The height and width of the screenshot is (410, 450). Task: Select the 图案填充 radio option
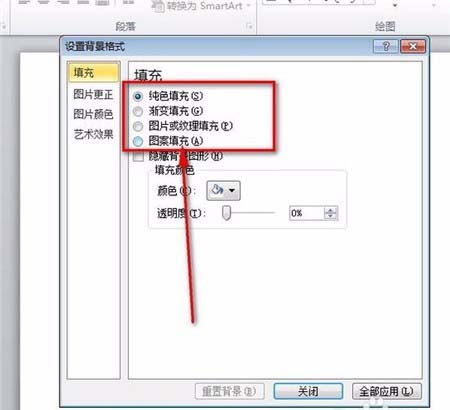pyautogui.click(x=138, y=141)
